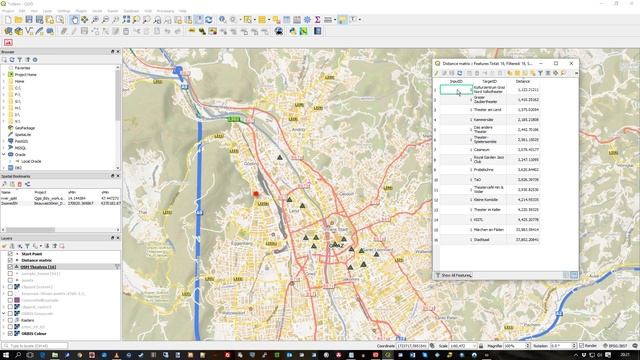Expand the ORBIS Colour layer node

click(4, 333)
